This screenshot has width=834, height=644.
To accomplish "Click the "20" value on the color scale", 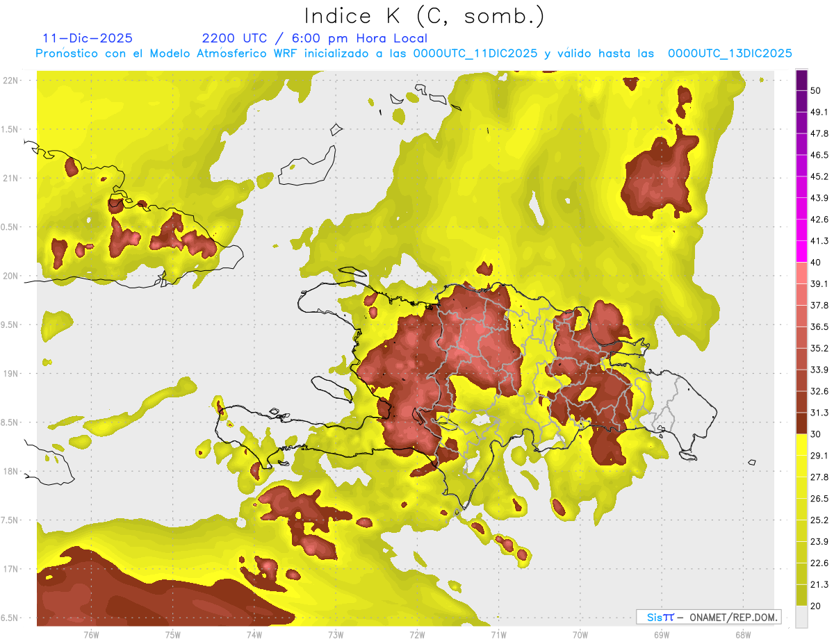I will pyautogui.click(x=816, y=606).
